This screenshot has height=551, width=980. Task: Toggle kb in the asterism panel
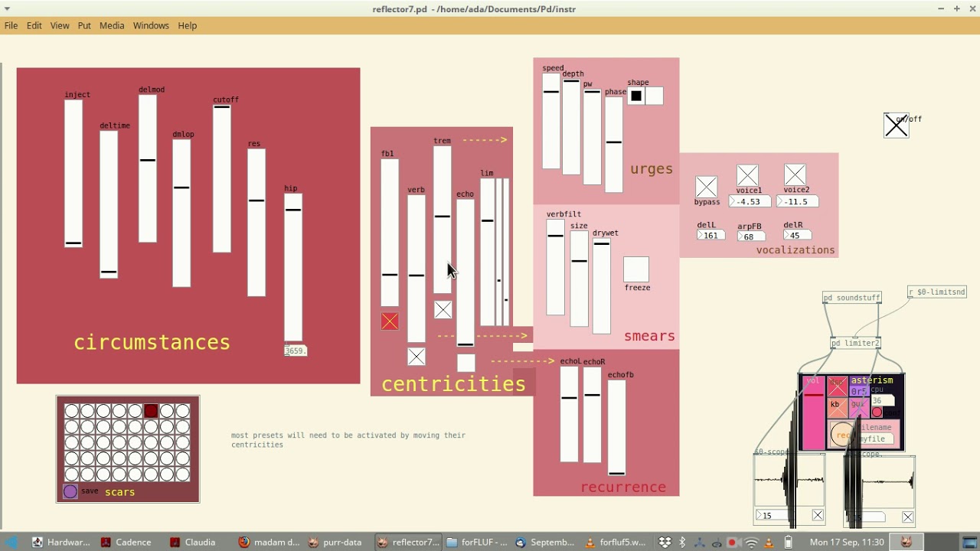[x=838, y=408]
